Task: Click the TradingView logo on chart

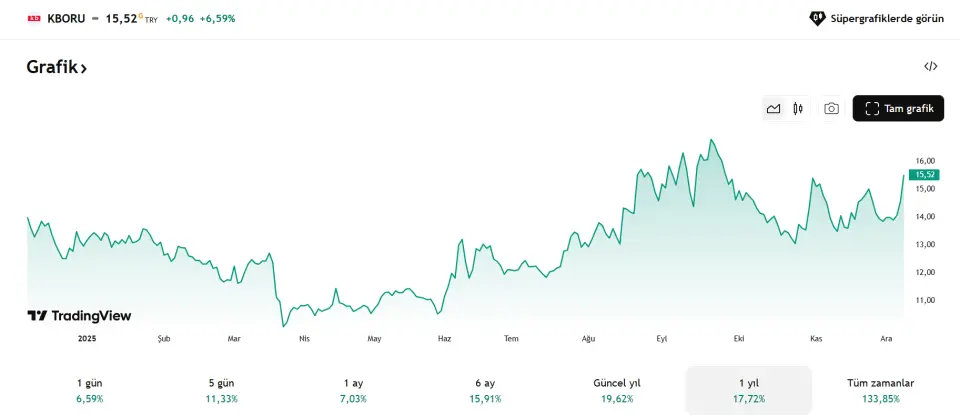Action: pos(79,316)
